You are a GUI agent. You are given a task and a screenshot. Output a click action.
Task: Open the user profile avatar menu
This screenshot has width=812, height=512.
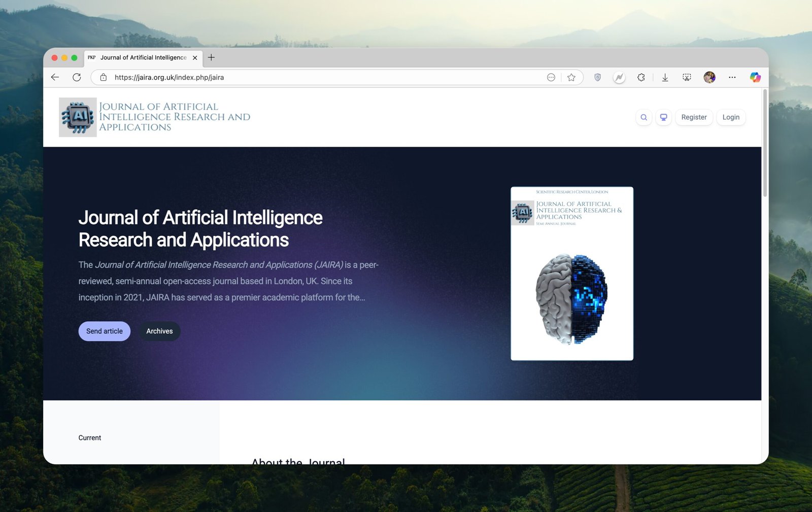(x=709, y=77)
